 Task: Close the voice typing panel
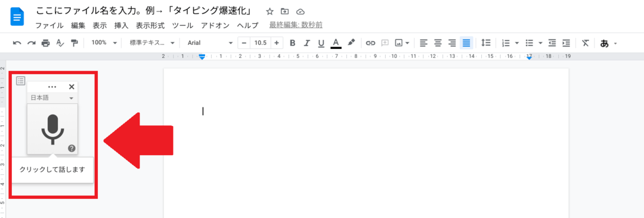(x=72, y=87)
